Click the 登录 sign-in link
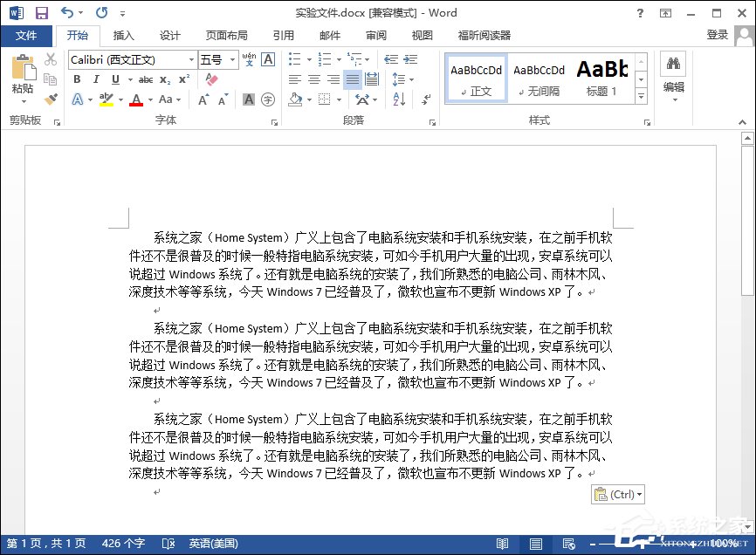The image size is (756, 555). pos(718,36)
